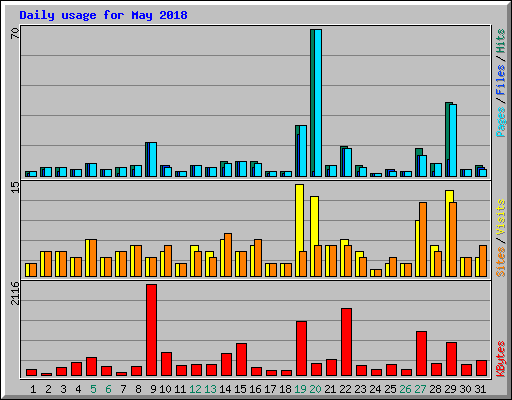Click the day 29 cyan pages bar

[453, 140]
